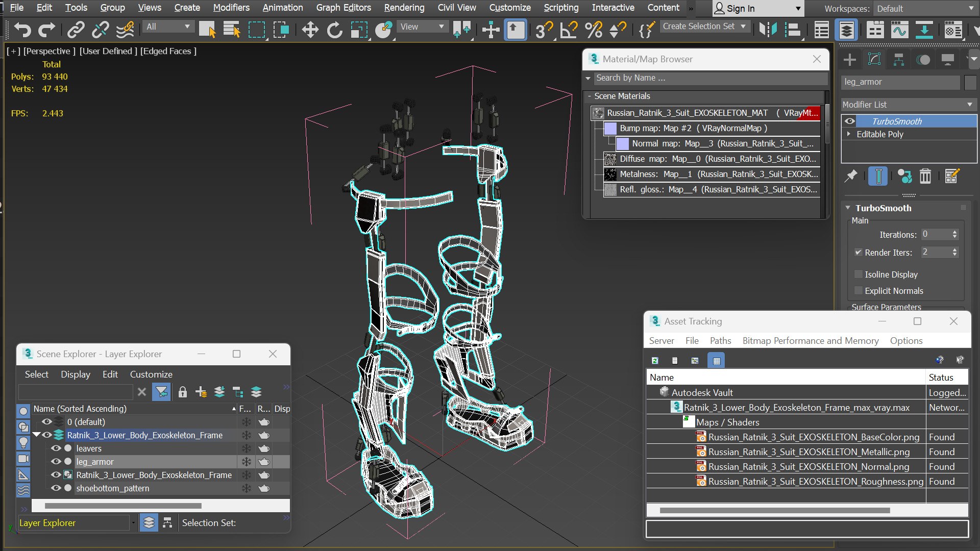
Task: Click the Redo arrow icon
Action: click(x=46, y=30)
